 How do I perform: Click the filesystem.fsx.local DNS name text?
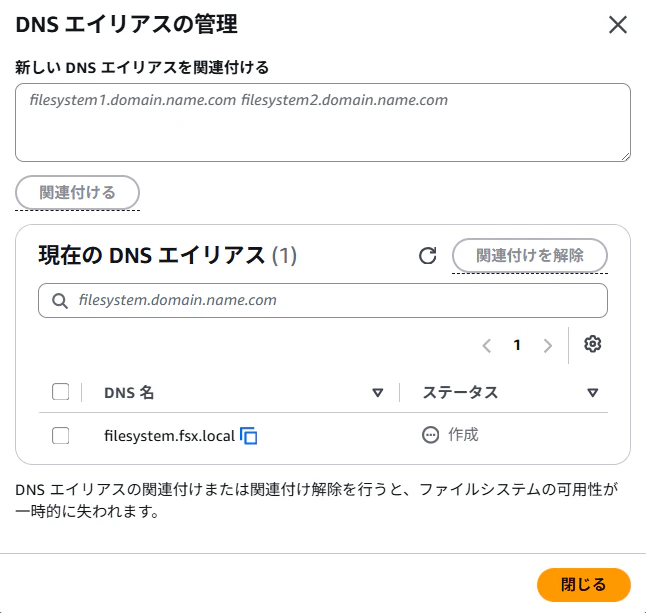pyautogui.click(x=169, y=436)
